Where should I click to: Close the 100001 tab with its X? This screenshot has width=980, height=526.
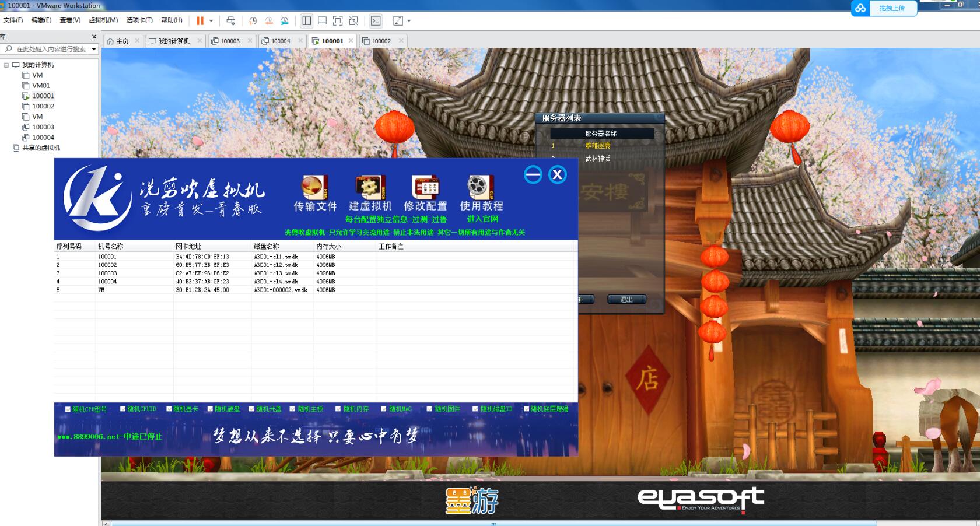pos(351,41)
